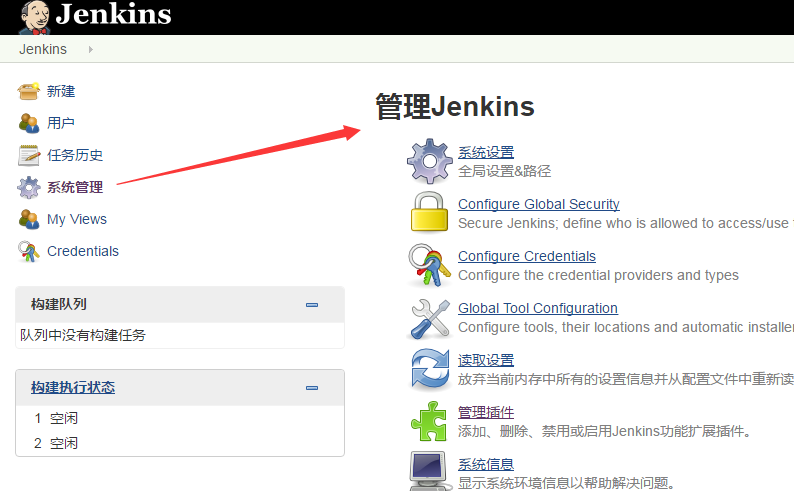Click the 管理Jenkins page heading
This screenshot has width=794, height=491.
[x=455, y=106]
